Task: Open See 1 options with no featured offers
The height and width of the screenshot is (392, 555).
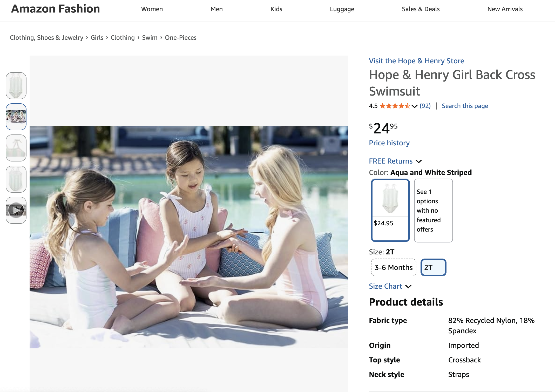Action: pos(433,210)
